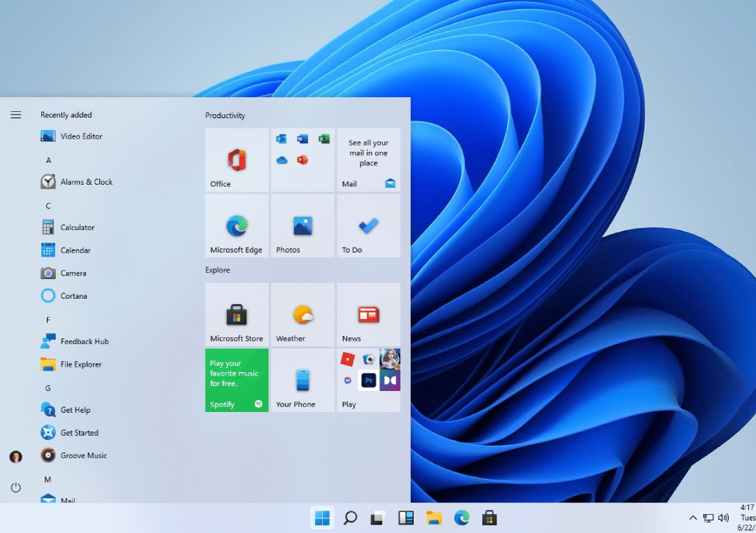This screenshot has height=533, width=756.
Task: Click the Productivity group header
Action: [x=225, y=115]
